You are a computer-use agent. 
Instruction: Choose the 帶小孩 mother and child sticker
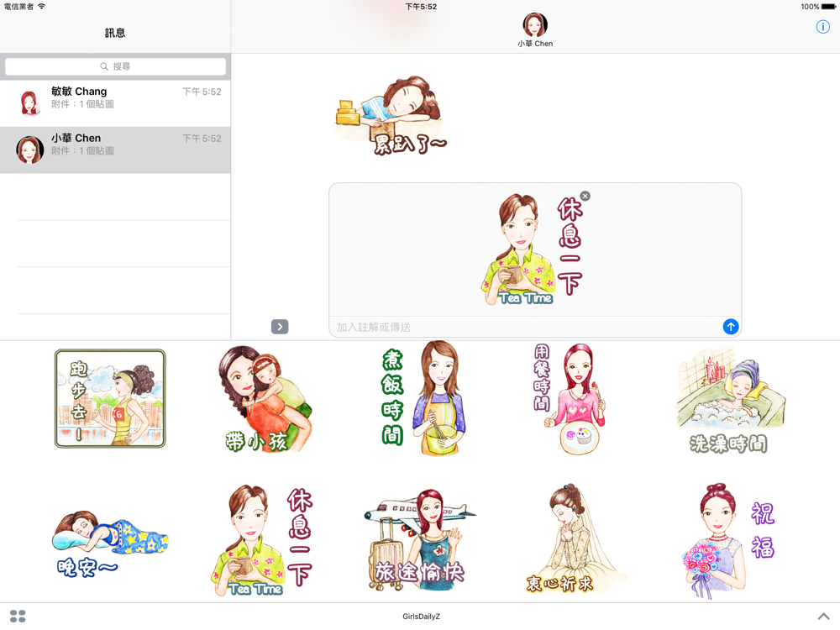coord(265,399)
